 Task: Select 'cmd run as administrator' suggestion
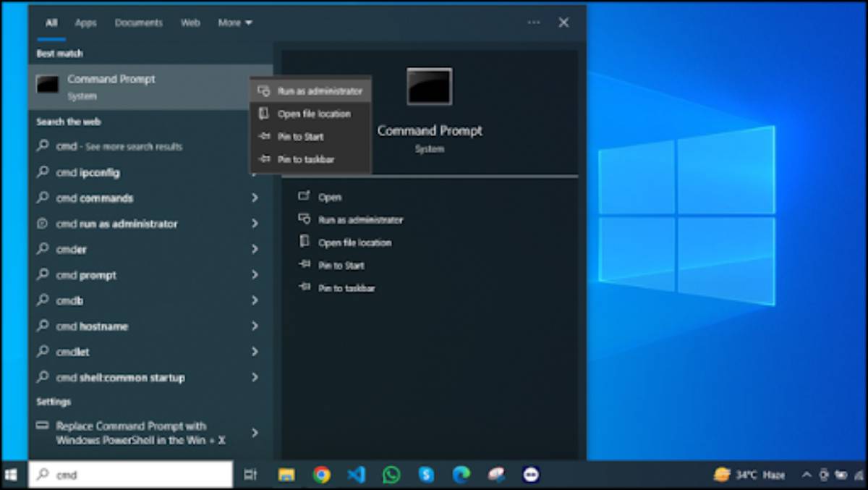coord(150,224)
